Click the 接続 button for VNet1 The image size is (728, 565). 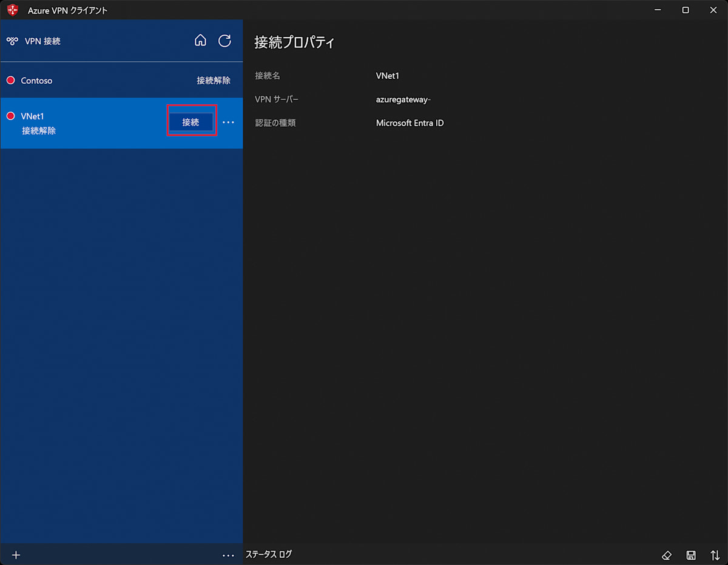pyautogui.click(x=191, y=122)
